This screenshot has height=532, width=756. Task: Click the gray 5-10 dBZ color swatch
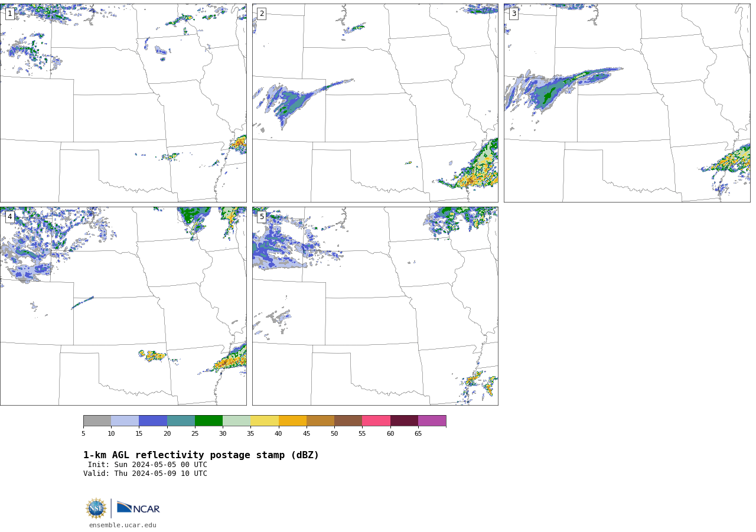click(97, 420)
